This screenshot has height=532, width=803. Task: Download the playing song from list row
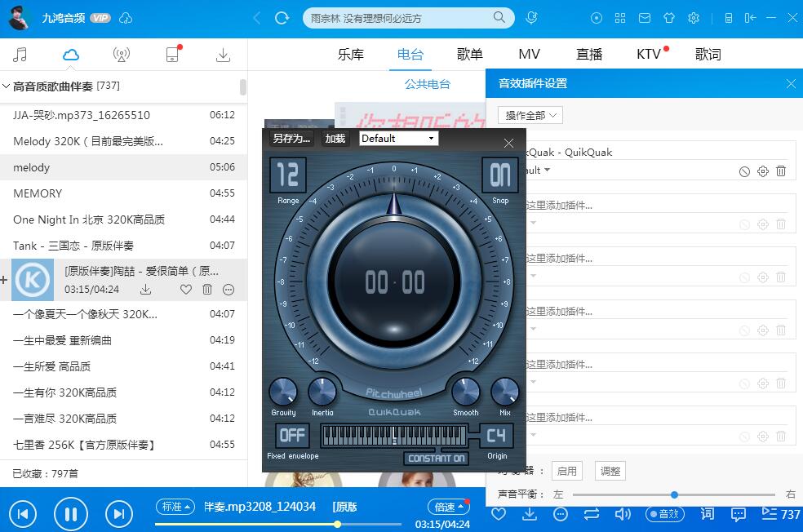click(x=146, y=290)
